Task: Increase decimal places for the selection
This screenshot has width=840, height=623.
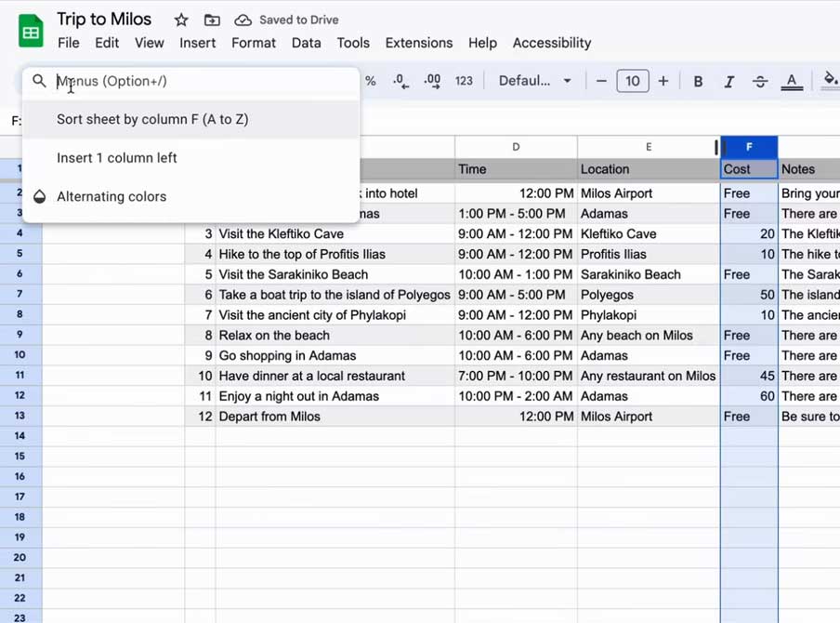Action: [x=432, y=81]
